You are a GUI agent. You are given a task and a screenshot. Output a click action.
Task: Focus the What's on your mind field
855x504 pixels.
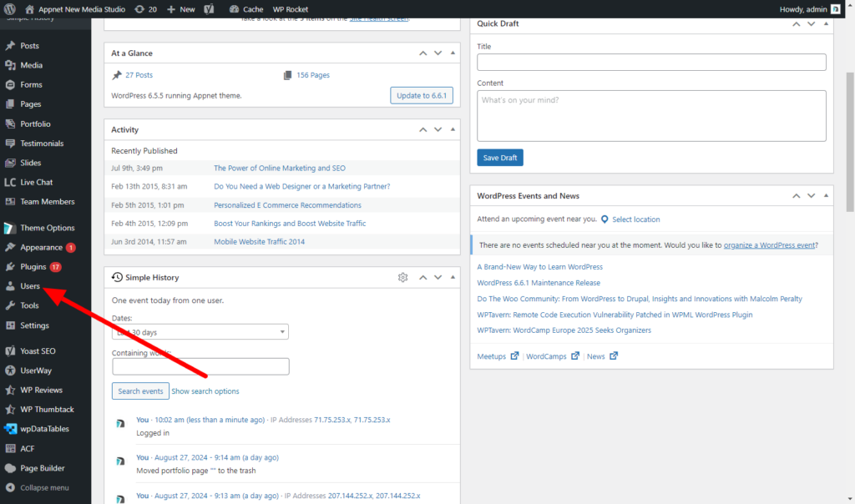pyautogui.click(x=651, y=116)
